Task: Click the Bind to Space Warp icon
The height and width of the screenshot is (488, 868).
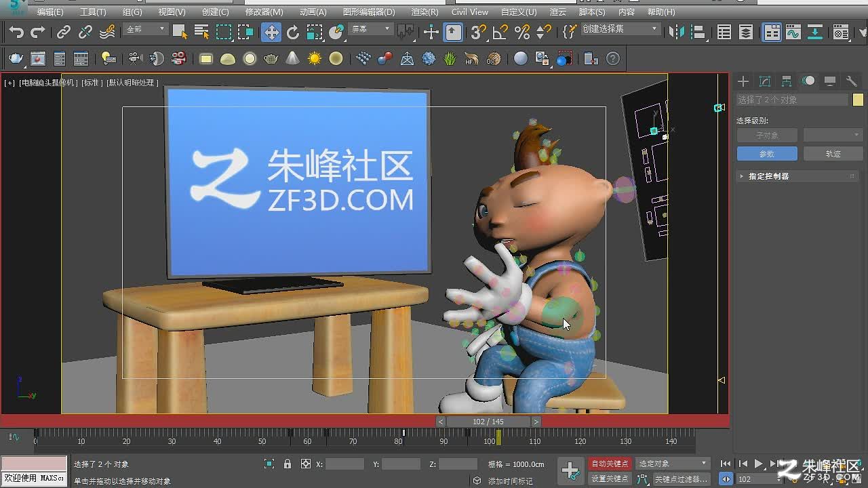Action: pyautogui.click(x=107, y=32)
